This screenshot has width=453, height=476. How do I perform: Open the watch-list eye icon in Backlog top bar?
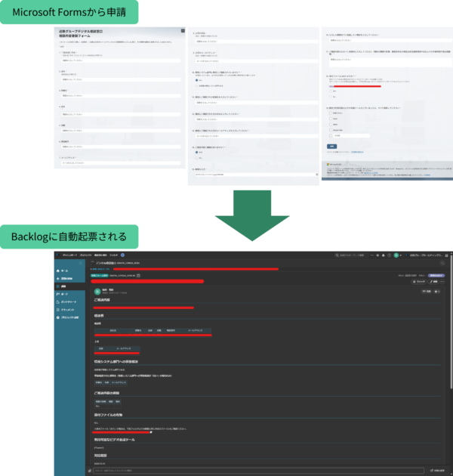coord(377,255)
